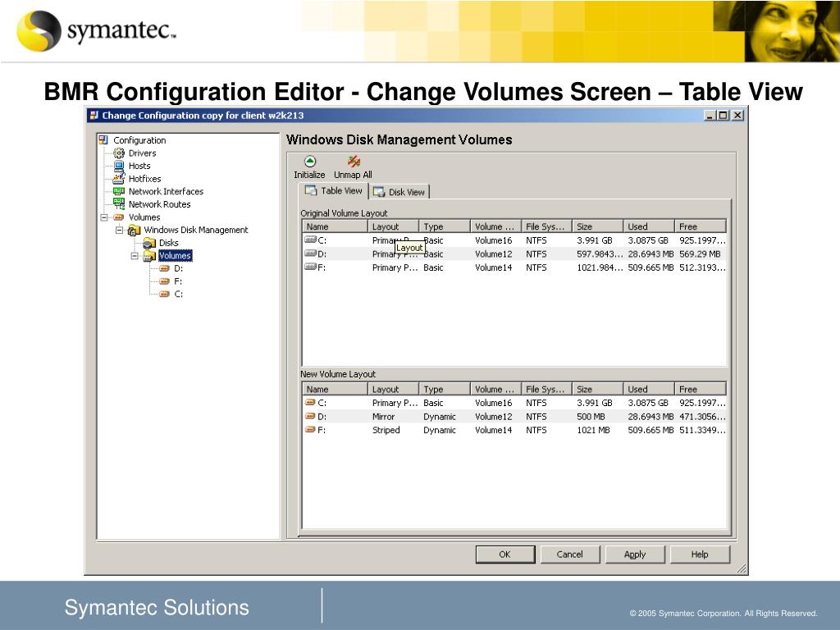Sort Original Volume Layout by Size header

[x=597, y=226]
